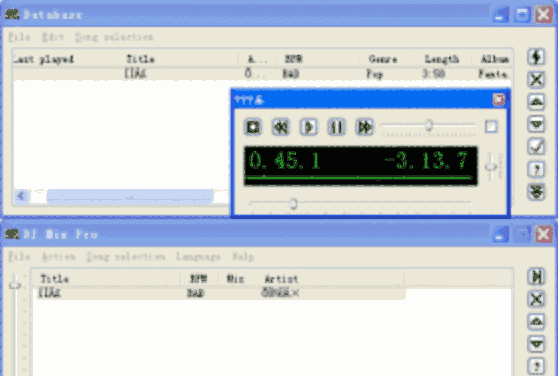Open File menu in DJ Mix Pro window

[19, 256]
